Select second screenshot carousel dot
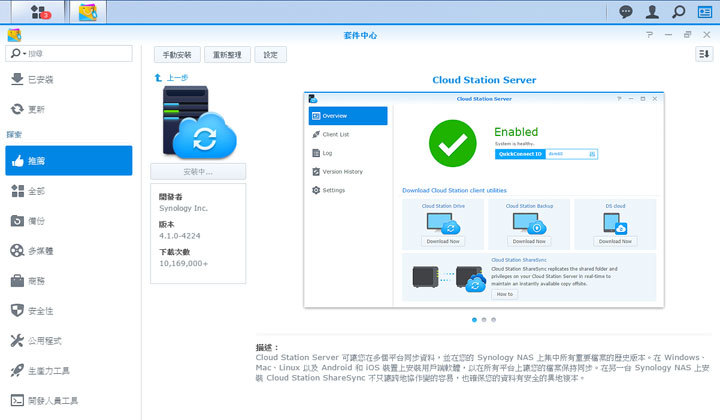Image resolution: width=720 pixels, height=420 pixels. (x=484, y=319)
